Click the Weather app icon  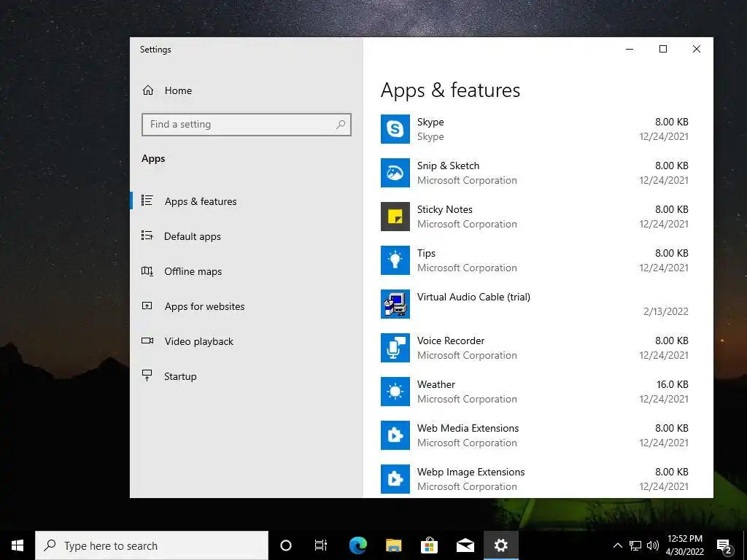(x=395, y=392)
